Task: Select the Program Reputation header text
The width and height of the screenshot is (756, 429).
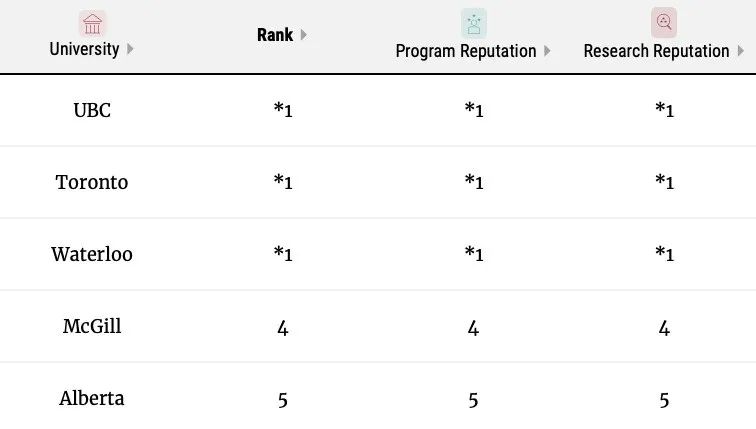Action: 466,51
